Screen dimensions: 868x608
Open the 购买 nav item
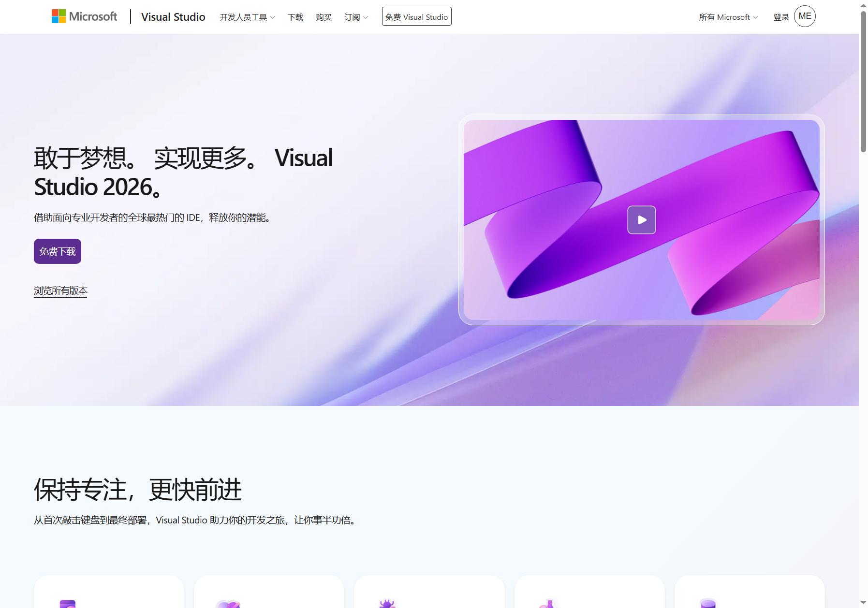(x=324, y=17)
